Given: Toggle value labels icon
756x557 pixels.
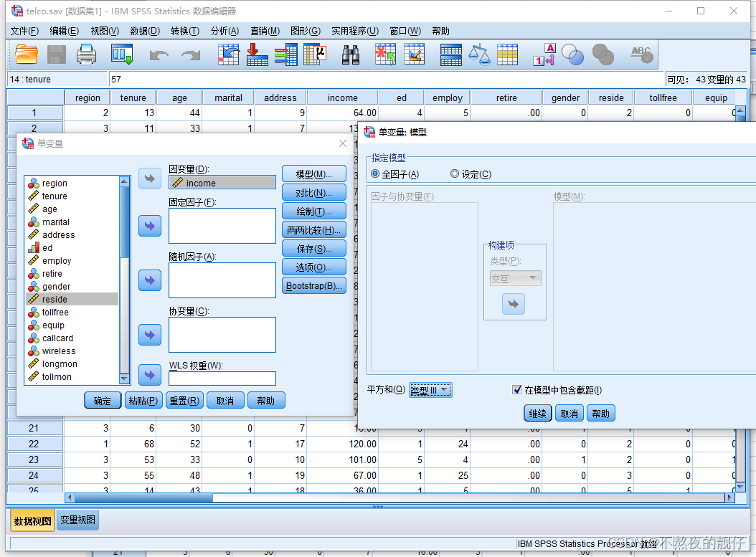Looking at the screenshot, I should pos(545,54).
